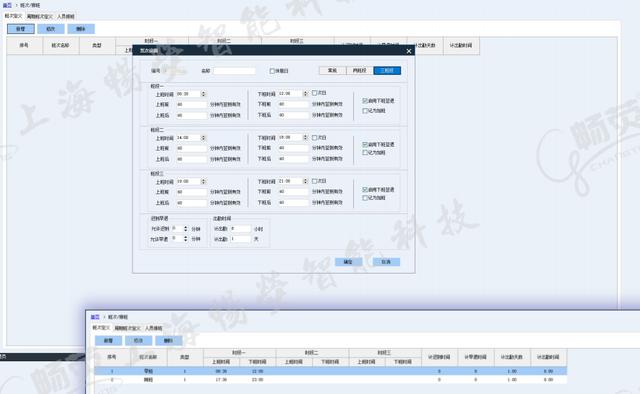Screen dimensions: 640x394
Task: Open 班次定义 tab in top window
Action: point(13,16)
